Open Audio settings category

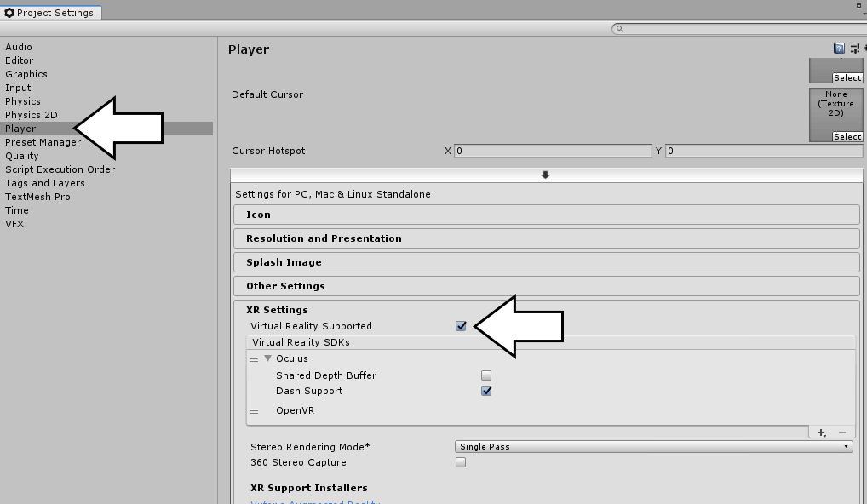(x=19, y=47)
